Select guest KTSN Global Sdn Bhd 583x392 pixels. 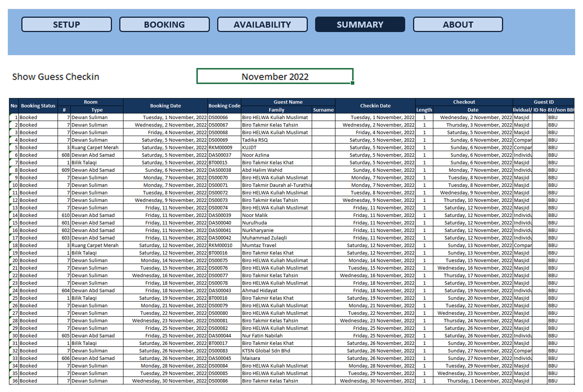[276, 350]
